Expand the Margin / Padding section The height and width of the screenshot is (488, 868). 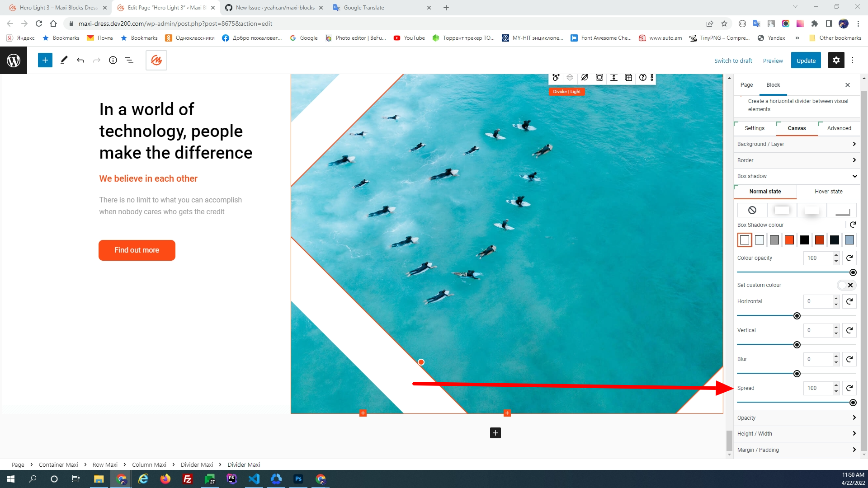(797, 450)
